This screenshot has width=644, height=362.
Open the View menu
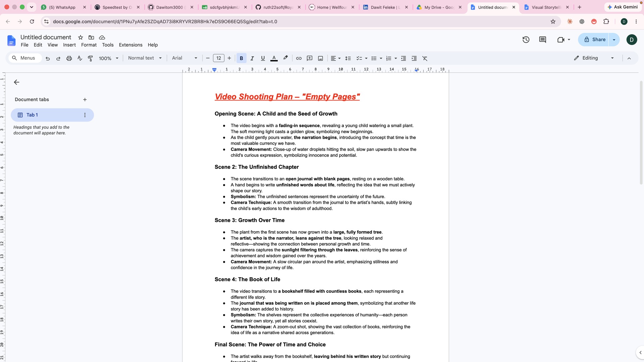coord(53,45)
